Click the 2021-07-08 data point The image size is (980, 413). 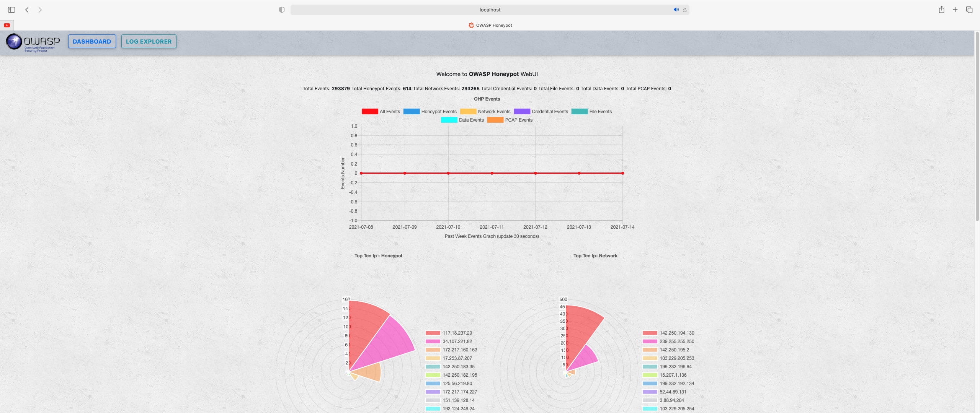361,173
